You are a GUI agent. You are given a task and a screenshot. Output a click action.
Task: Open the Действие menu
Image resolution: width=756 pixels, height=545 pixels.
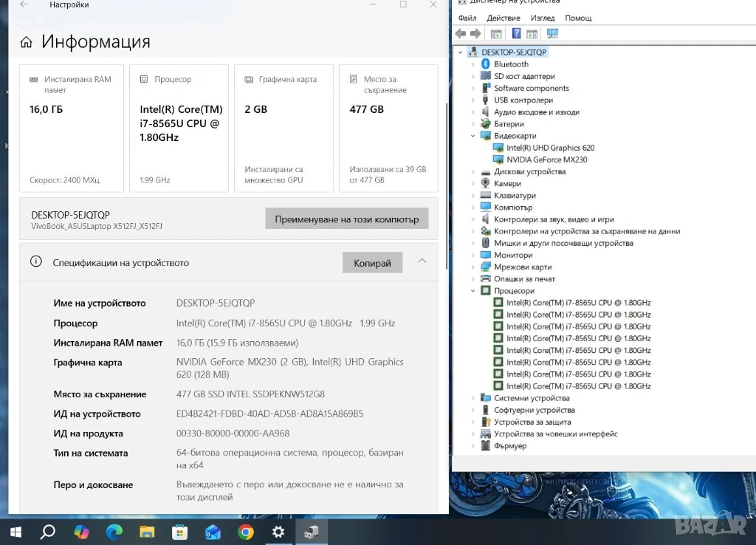pyautogui.click(x=504, y=18)
